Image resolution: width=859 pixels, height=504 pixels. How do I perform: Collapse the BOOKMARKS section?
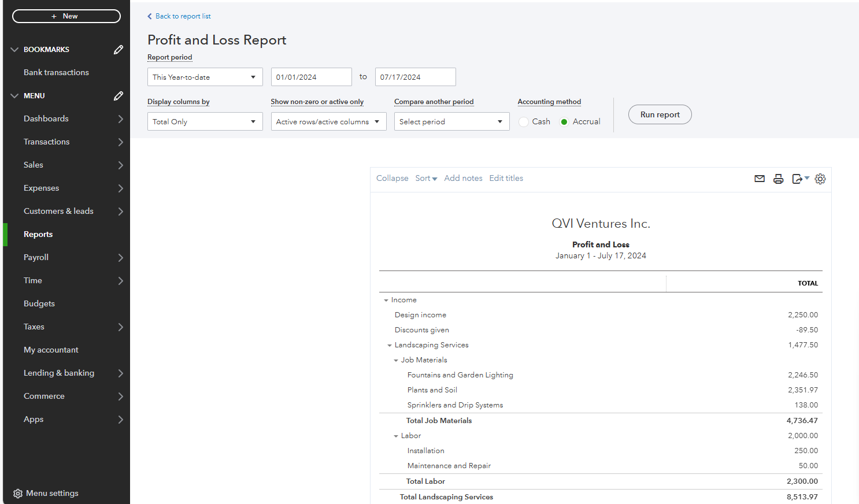[x=14, y=50]
